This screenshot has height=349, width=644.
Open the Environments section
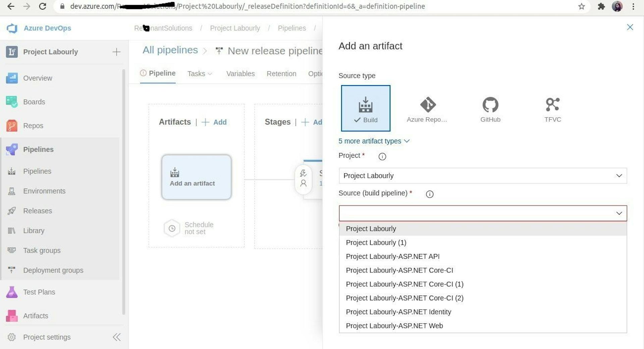(44, 191)
